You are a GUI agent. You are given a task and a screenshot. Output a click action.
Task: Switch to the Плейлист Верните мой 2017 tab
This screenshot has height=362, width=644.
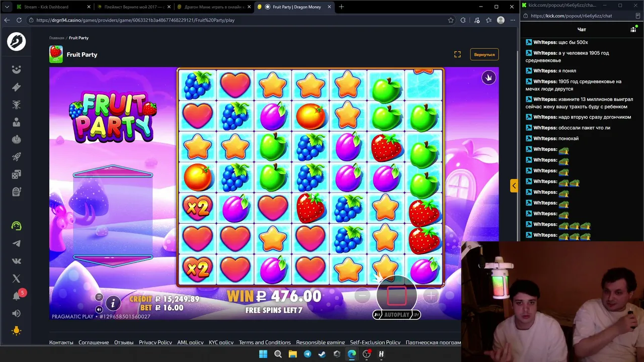(x=133, y=7)
